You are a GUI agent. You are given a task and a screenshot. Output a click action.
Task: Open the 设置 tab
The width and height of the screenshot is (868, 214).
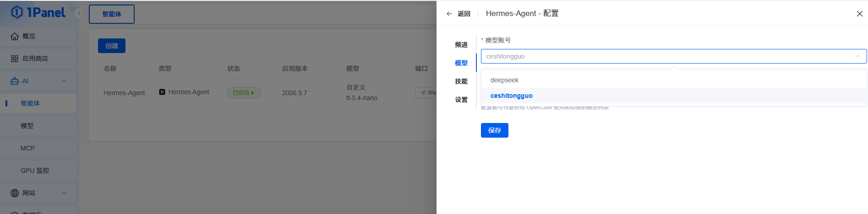[x=461, y=100]
